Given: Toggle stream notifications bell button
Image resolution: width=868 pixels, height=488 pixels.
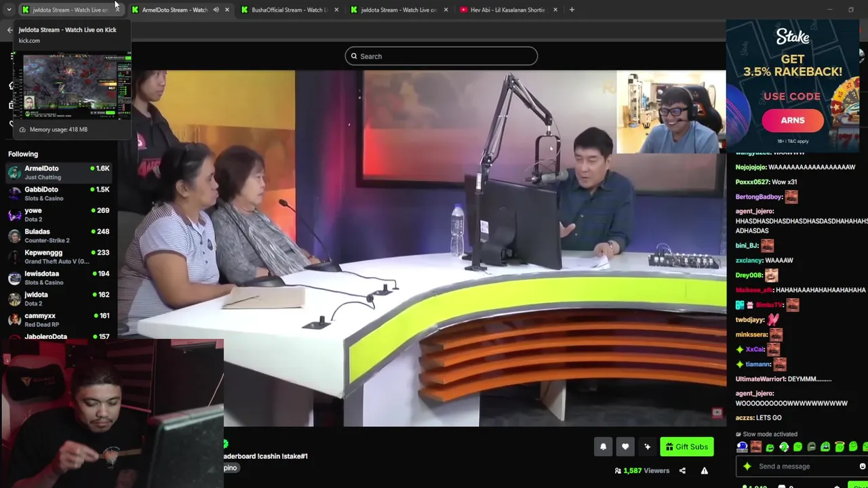Looking at the screenshot, I should (603, 447).
